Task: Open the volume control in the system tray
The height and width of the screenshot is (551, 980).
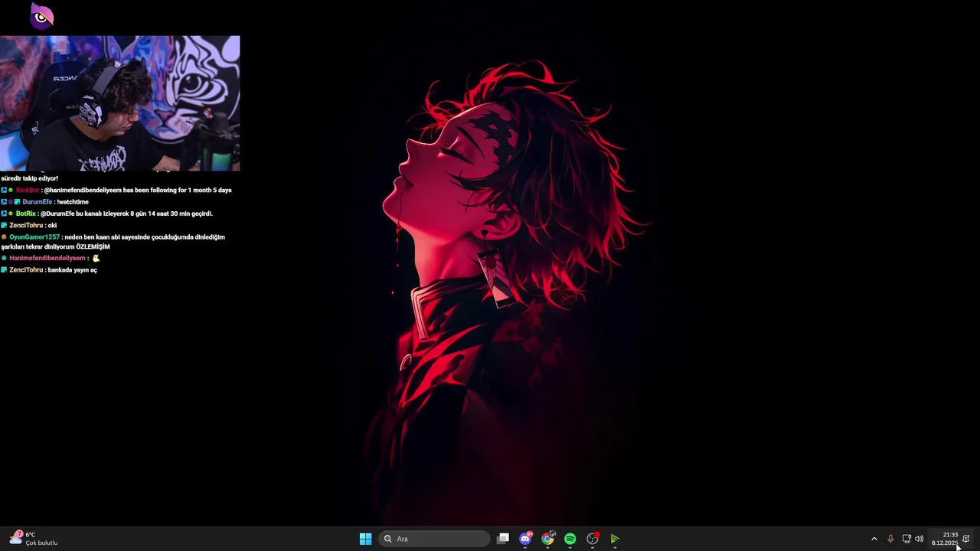Action: [x=920, y=539]
